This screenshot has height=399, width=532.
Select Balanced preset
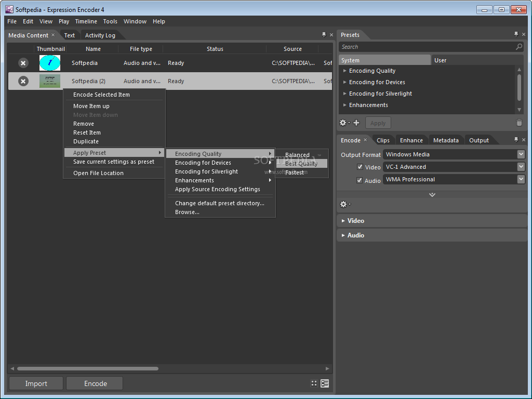pyautogui.click(x=302, y=155)
